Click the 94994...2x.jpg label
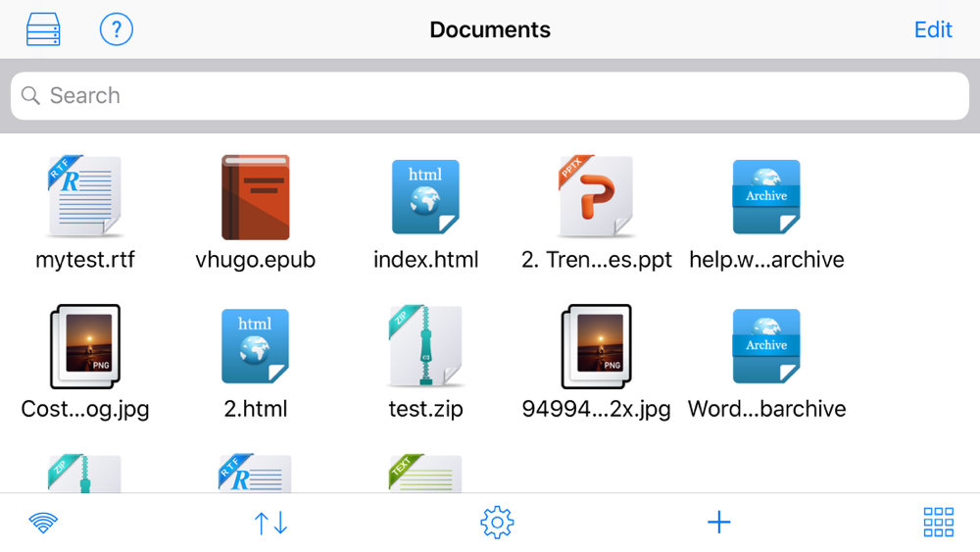Screen dimensions: 980x552 coord(596,409)
